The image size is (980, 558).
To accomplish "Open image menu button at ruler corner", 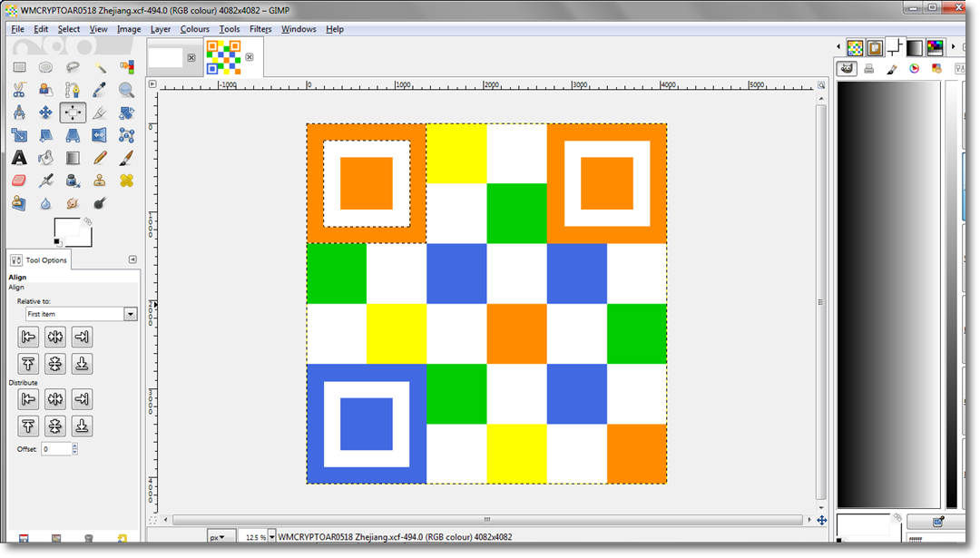I will 152,83.
